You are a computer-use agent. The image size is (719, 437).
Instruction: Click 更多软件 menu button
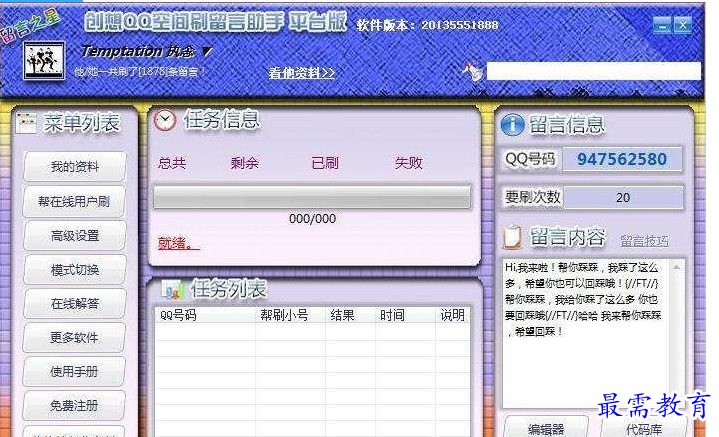tap(74, 337)
